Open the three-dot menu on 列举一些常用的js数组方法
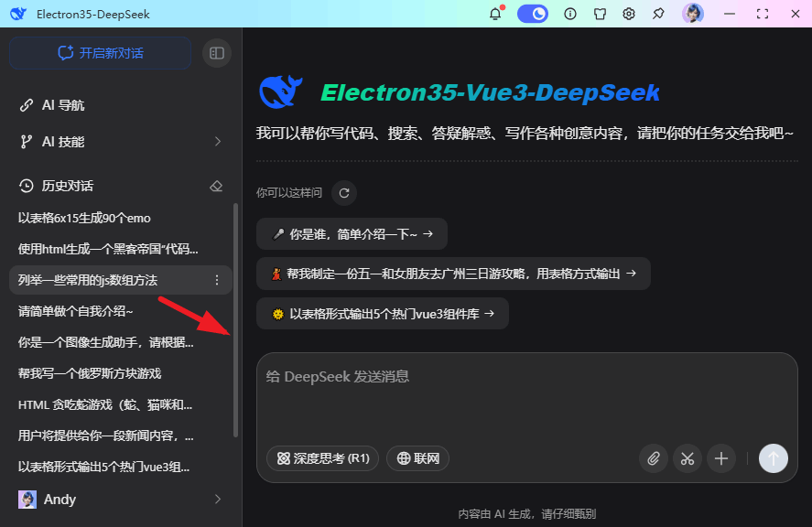Viewport: 812px width, 527px height. click(x=216, y=279)
